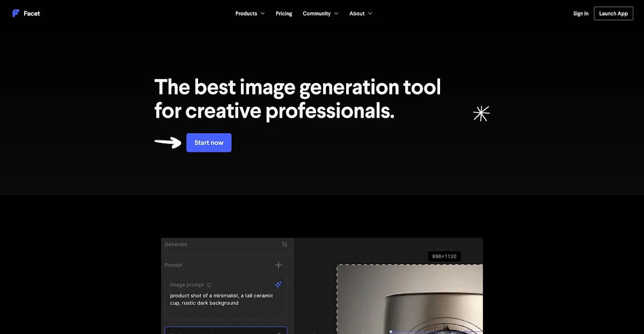Open the generation settings sliders icon

click(x=284, y=244)
